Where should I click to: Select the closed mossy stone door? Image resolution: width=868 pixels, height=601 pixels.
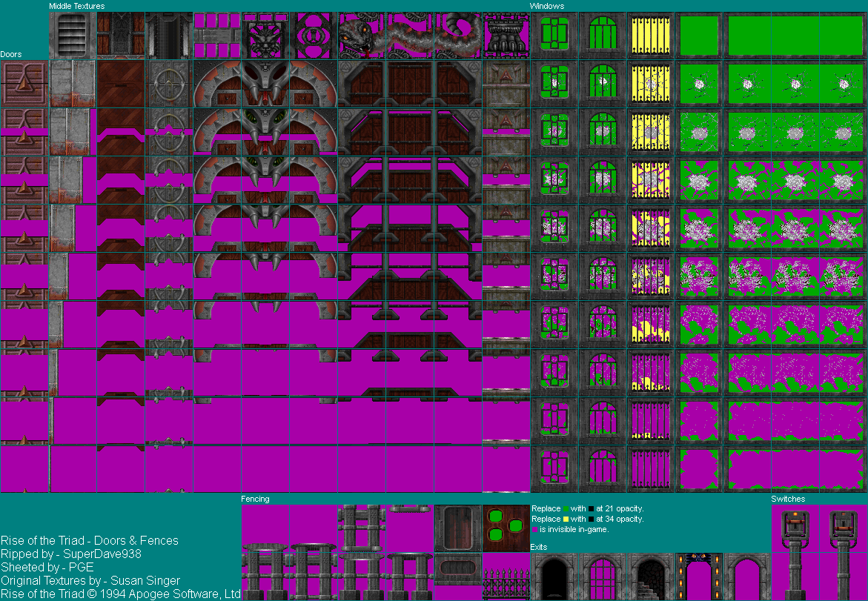pos(506,84)
